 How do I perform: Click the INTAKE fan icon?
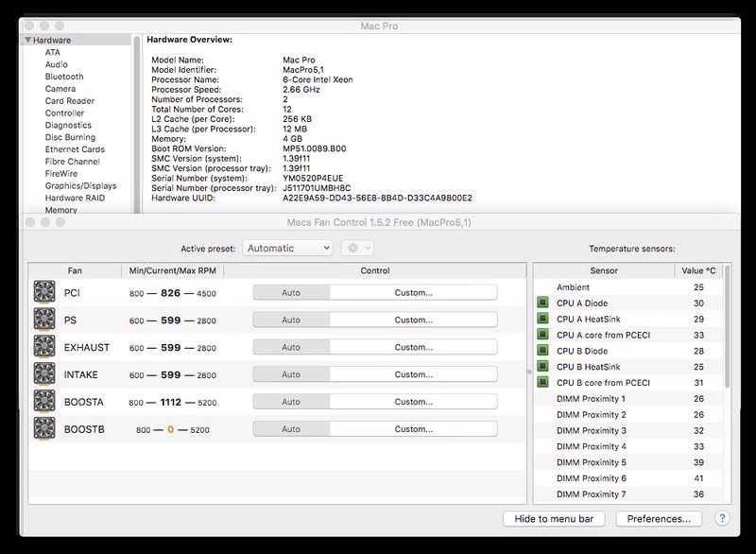coord(44,374)
